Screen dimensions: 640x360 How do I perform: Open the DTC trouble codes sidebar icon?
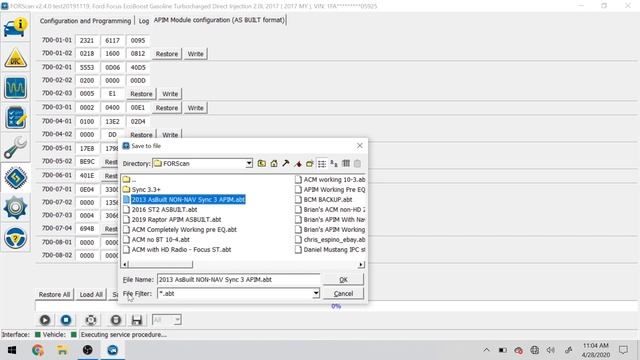coord(16,58)
